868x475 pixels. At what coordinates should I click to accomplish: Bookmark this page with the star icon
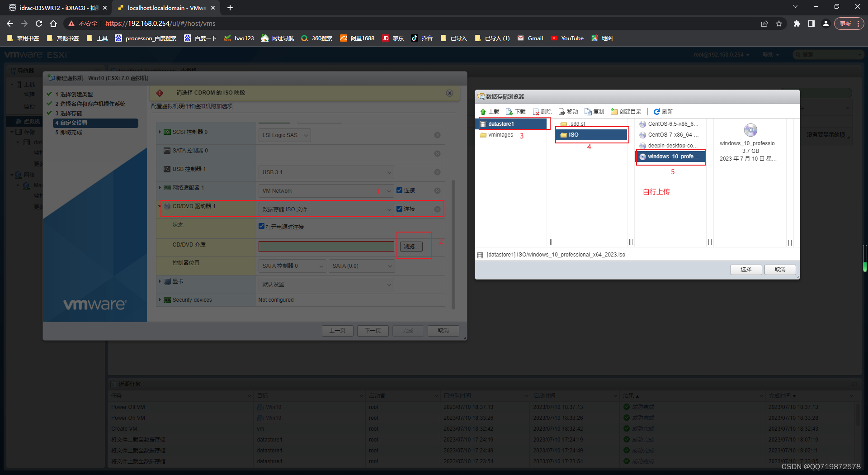[779, 24]
